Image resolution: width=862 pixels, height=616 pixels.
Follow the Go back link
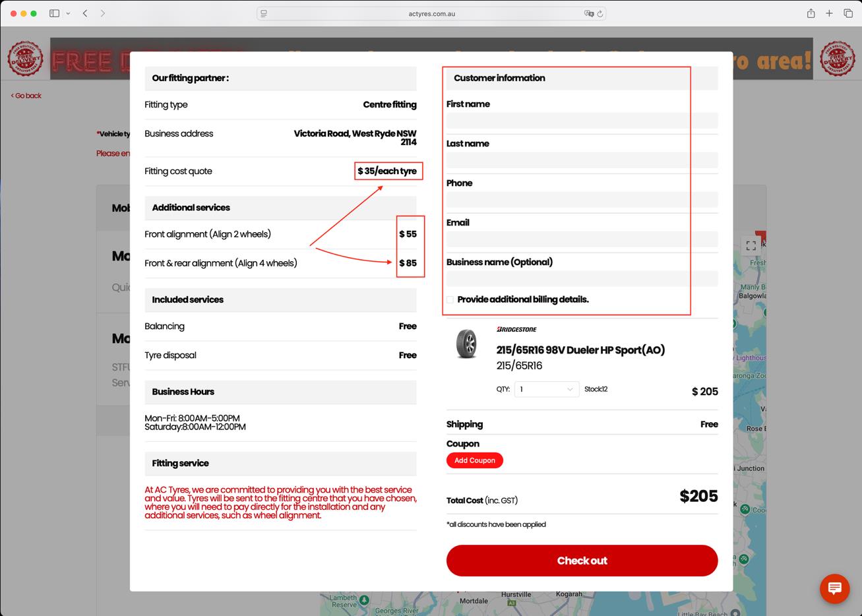pyautogui.click(x=26, y=96)
